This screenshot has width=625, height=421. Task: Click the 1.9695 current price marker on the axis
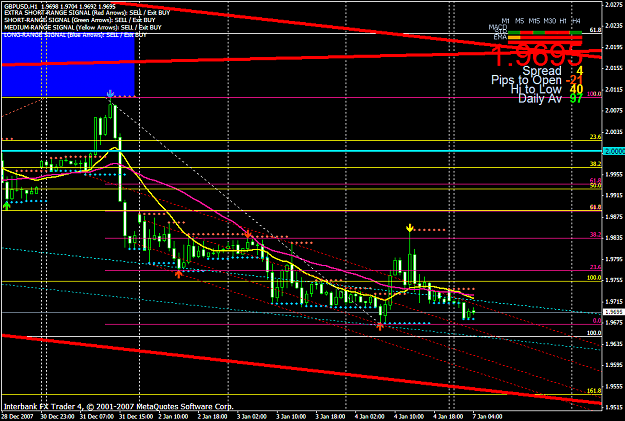614,312
